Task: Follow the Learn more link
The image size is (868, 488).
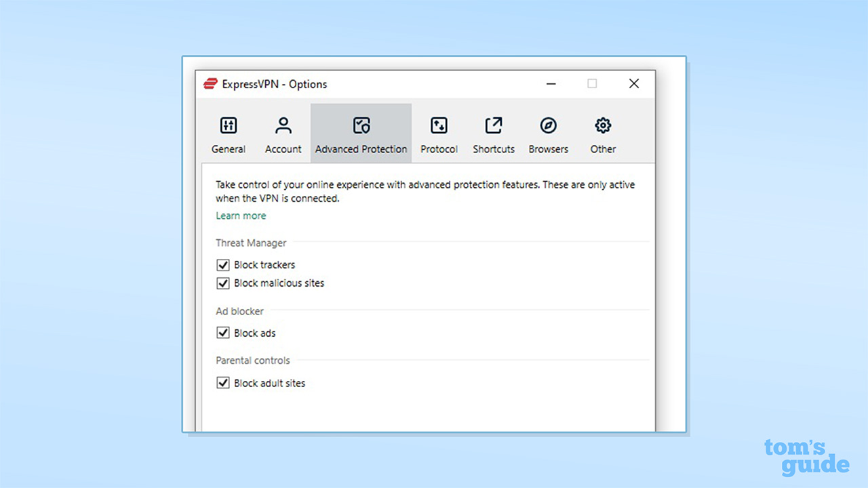Action: [241, 216]
